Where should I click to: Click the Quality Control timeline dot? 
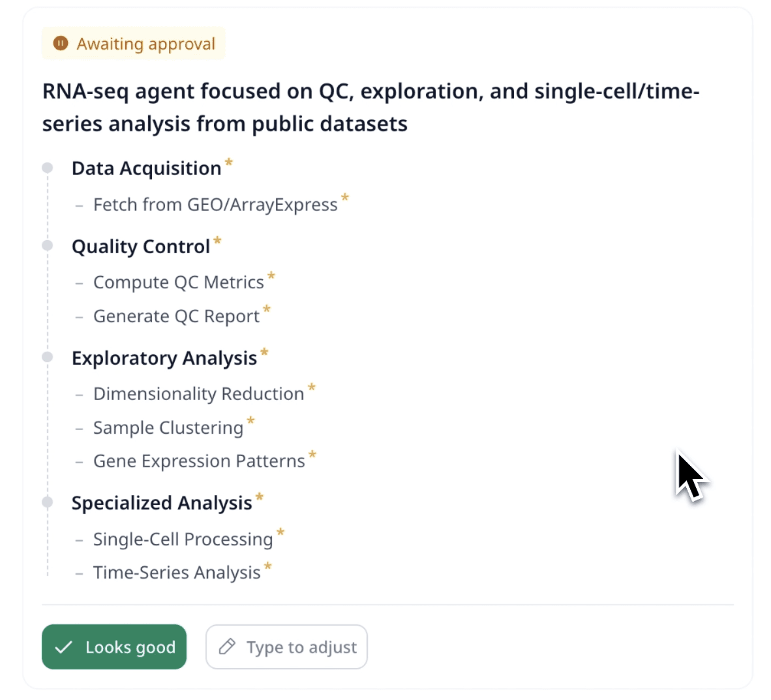48,245
